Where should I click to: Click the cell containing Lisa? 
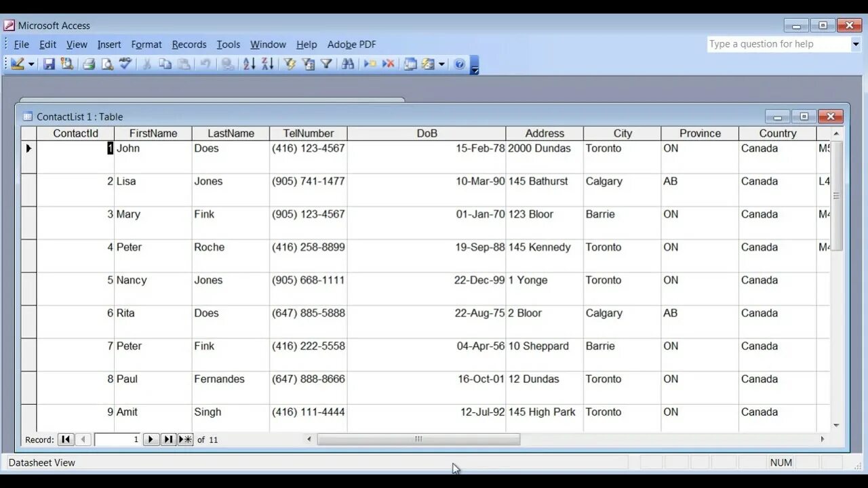pyautogui.click(x=153, y=190)
